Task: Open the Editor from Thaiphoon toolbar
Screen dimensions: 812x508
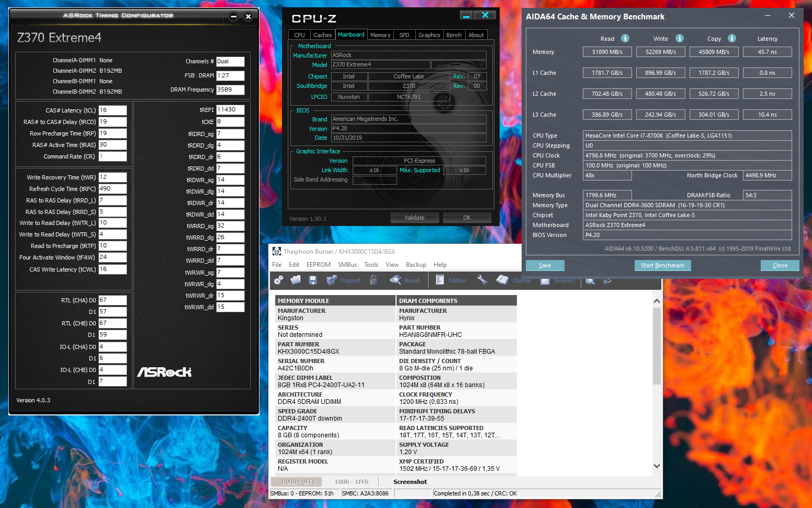Action: 450,280
